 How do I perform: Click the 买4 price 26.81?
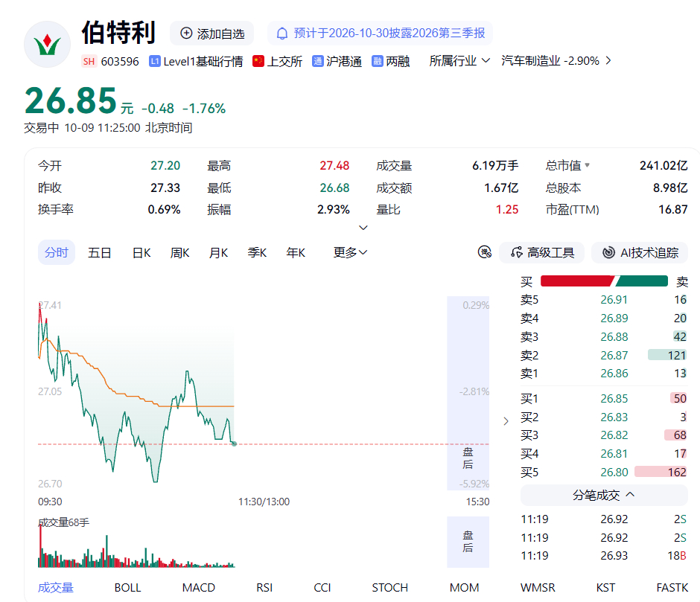(614, 453)
